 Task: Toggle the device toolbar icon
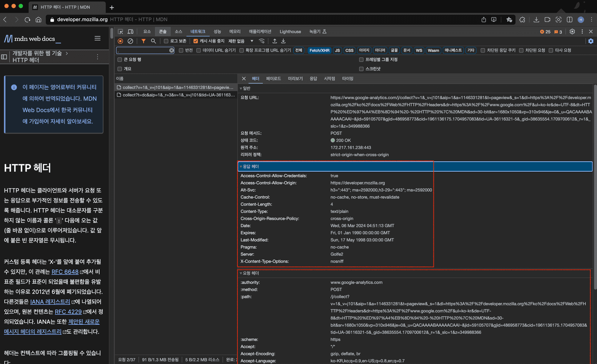click(x=131, y=31)
